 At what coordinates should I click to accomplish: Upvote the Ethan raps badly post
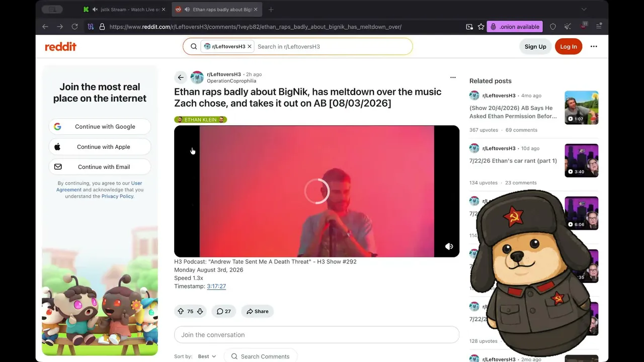(181, 311)
